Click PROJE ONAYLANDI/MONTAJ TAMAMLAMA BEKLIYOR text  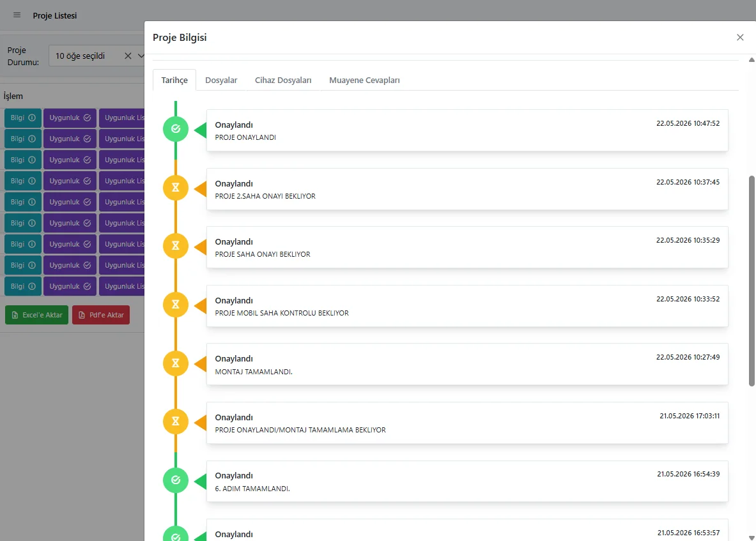tap(300, 430)
